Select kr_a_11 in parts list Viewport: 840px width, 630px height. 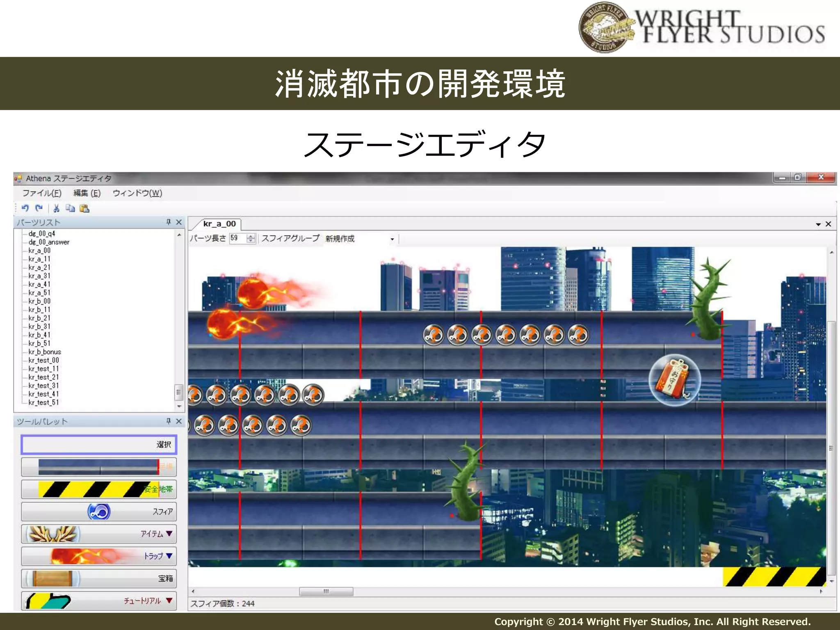(x=39, y=259)
